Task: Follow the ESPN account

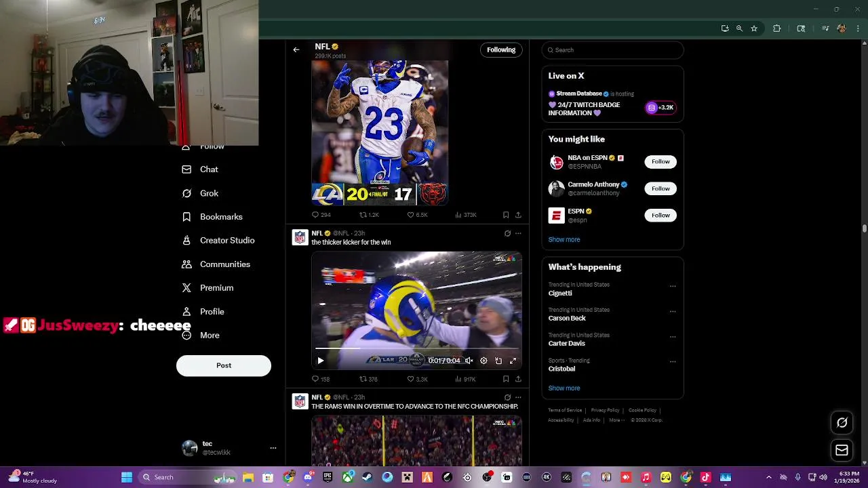Action: click(660, 215)
